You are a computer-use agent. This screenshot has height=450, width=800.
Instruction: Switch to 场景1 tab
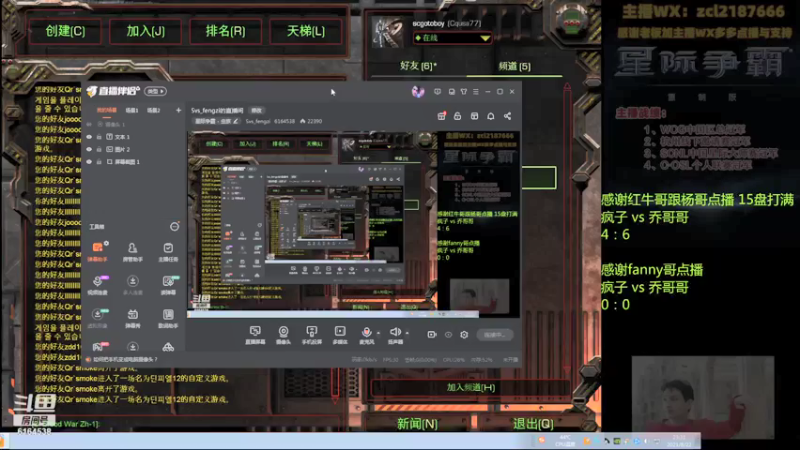tap(132, 110)
